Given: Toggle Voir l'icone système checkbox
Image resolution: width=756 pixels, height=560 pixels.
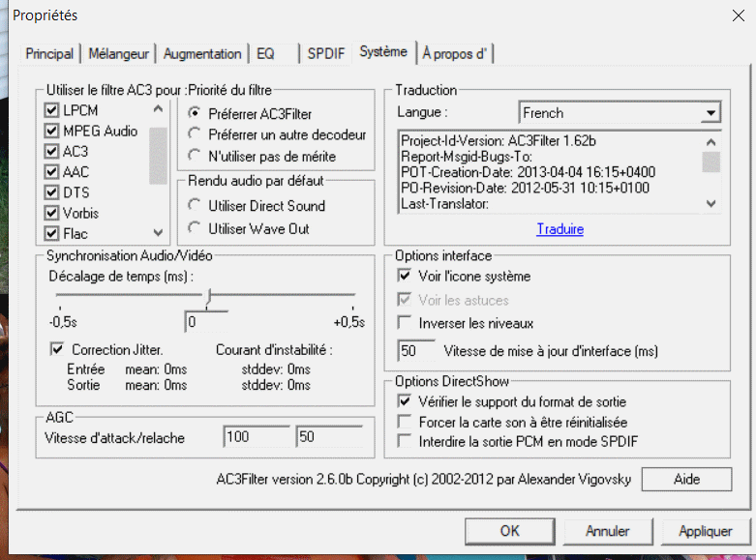Looking at the screenshot, I should pos(405,276).
